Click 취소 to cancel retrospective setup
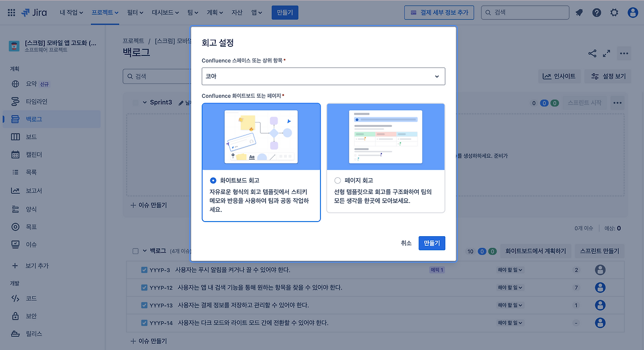Viewport: 644px width, 350px height. tap(406, 243)
